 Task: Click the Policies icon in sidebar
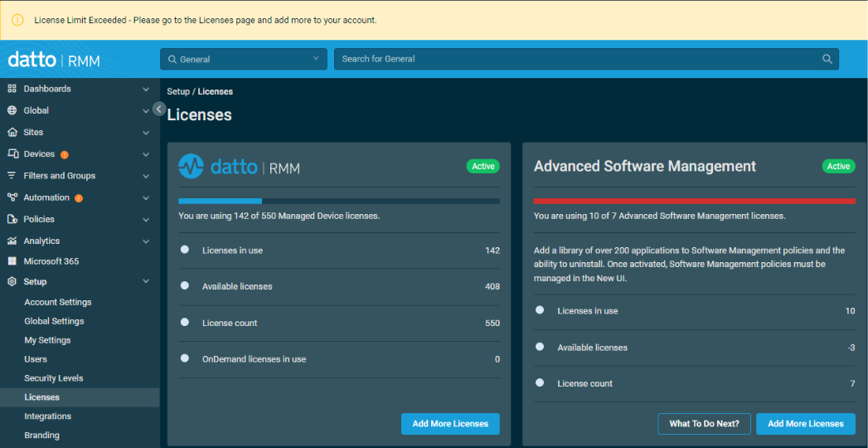[x=12, y=219]
